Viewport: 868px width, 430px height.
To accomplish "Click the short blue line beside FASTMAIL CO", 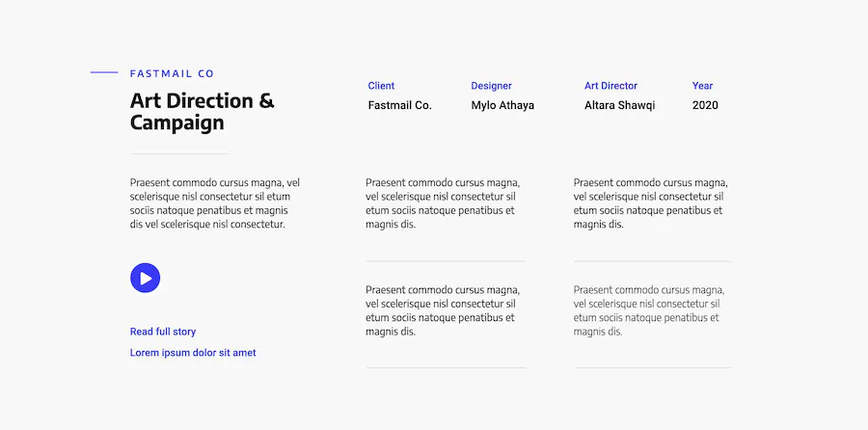I will [104, 72].
